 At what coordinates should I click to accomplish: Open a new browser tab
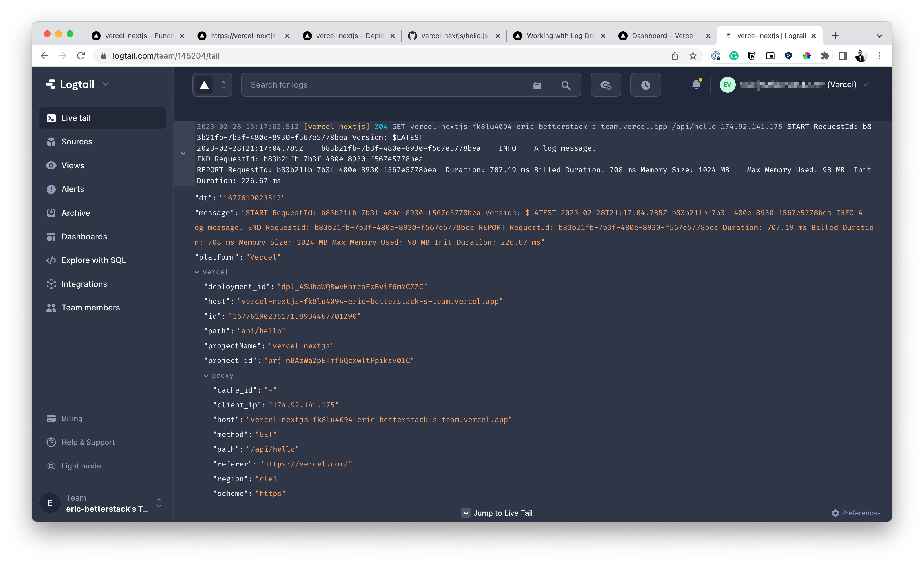835,36
